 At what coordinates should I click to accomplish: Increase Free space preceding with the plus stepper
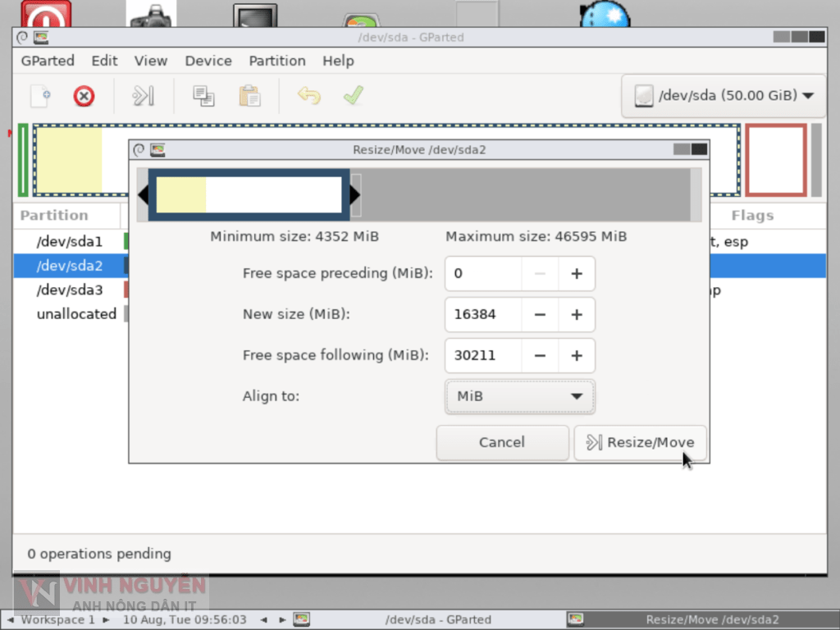click(577, 273)
